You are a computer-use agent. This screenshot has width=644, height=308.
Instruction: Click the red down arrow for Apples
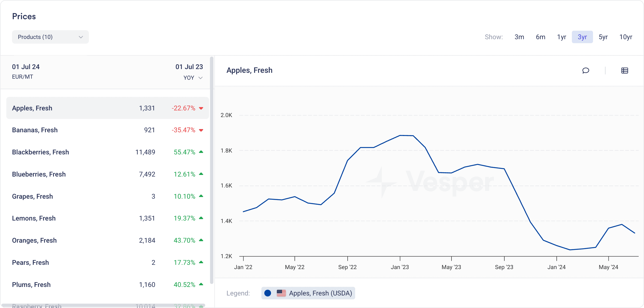201,108
